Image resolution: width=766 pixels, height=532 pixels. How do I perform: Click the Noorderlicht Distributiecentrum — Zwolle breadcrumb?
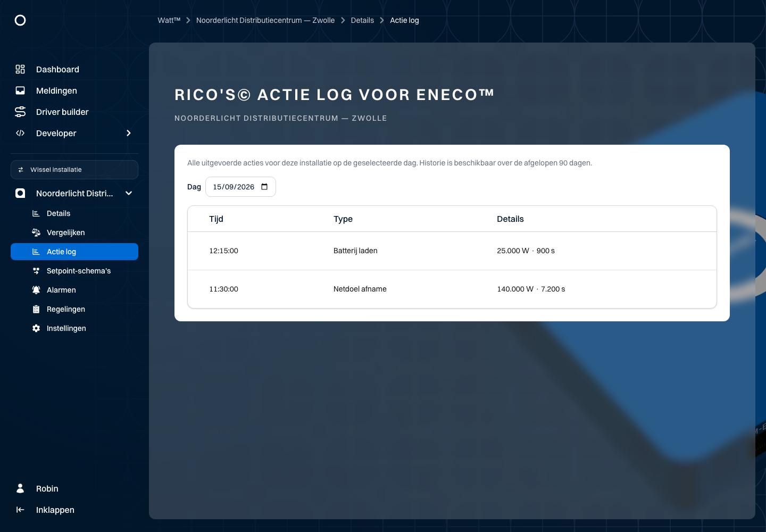click(x=265, y=20)
